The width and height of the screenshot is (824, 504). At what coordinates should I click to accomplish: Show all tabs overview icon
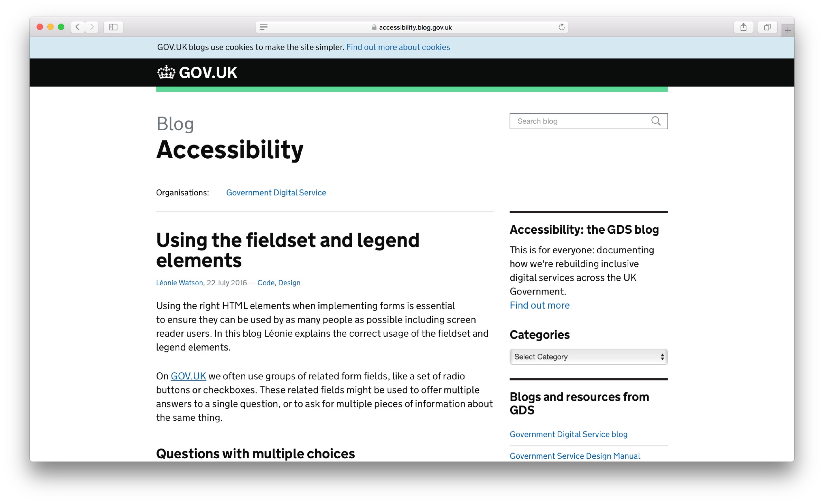(x=767, y=27)
